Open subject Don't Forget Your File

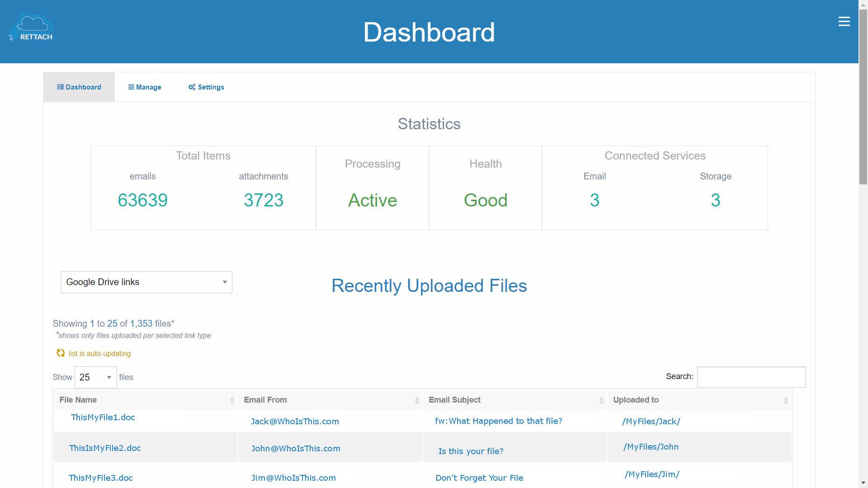[x=479, y=478]
